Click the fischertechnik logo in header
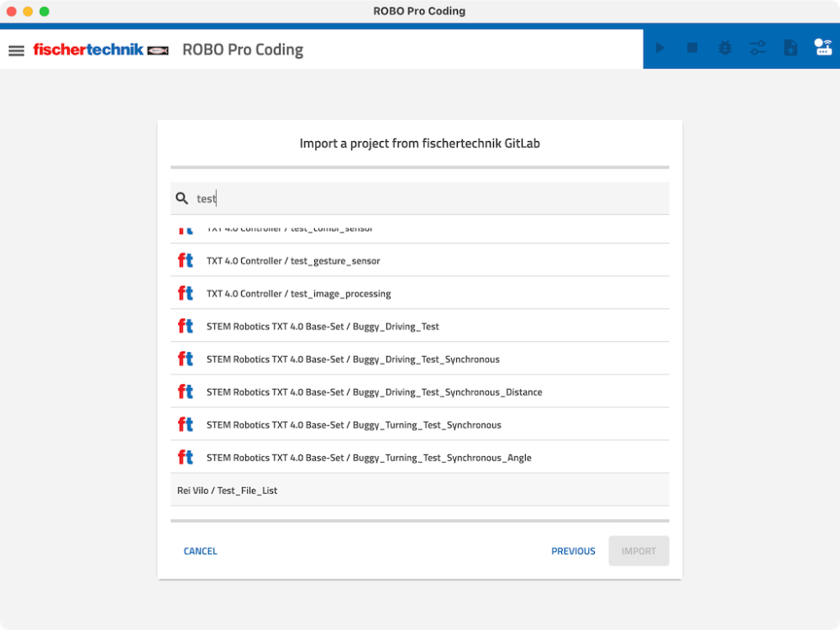This screenshot has width=840, height=630. pyautogui.click(x=101, y=50)
